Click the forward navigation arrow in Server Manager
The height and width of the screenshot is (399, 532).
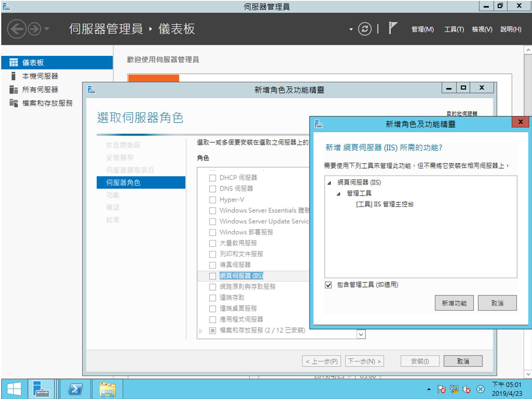(x=35, y=29)
